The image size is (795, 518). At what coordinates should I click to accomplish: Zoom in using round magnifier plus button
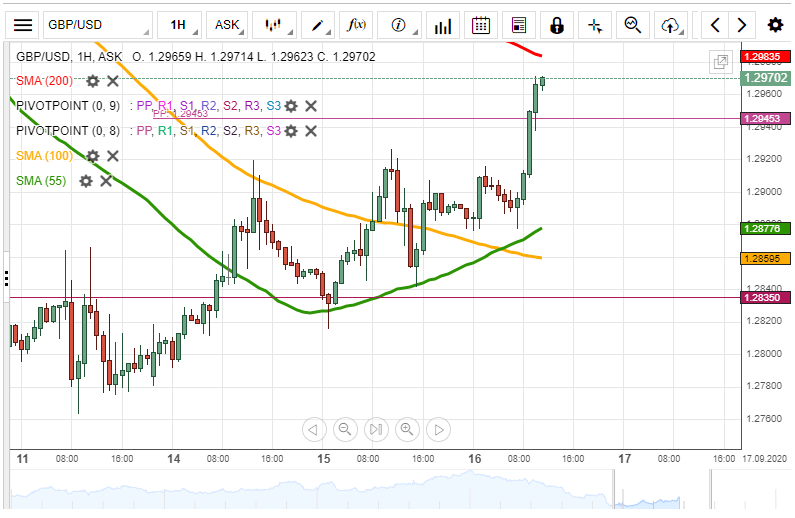(407, 430)
